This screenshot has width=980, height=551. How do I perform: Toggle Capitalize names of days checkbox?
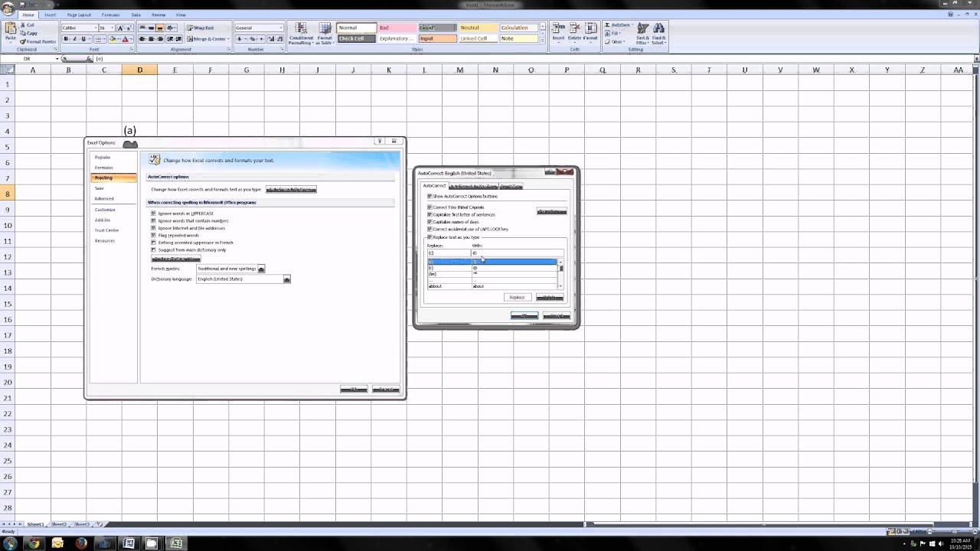pyautogui.click(x=430, y=222)
